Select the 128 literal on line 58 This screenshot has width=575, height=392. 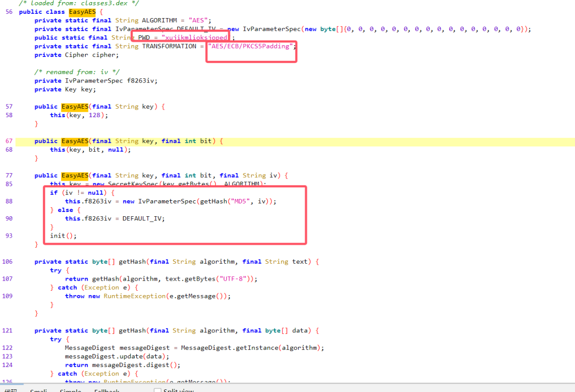click(x=94, y=115)
